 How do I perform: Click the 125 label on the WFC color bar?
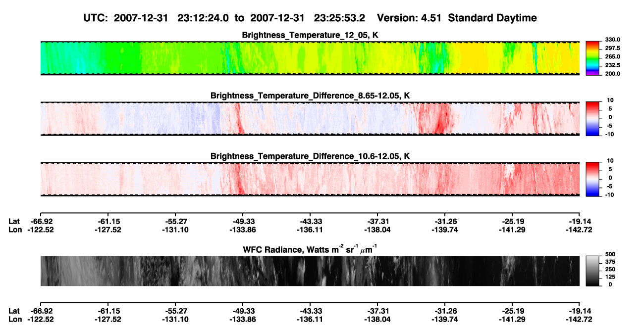tap(610, 277)
